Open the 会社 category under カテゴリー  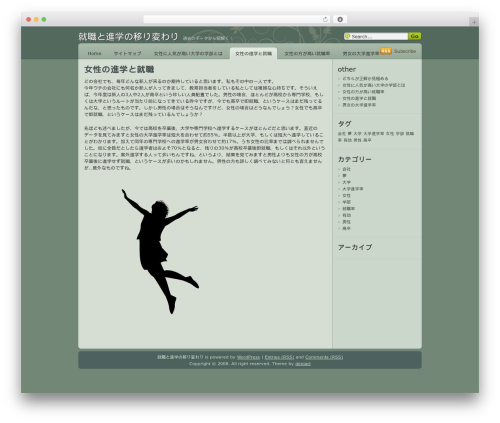point(346,169)
